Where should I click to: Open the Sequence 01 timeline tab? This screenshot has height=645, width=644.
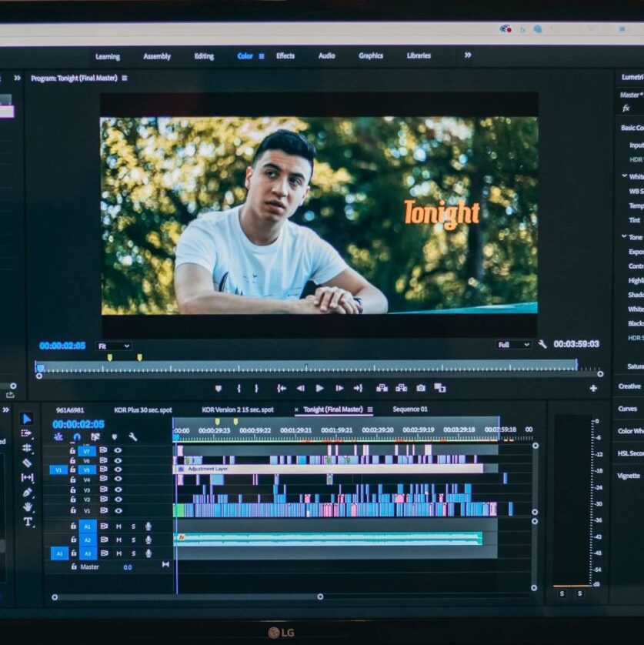point(410,409)
